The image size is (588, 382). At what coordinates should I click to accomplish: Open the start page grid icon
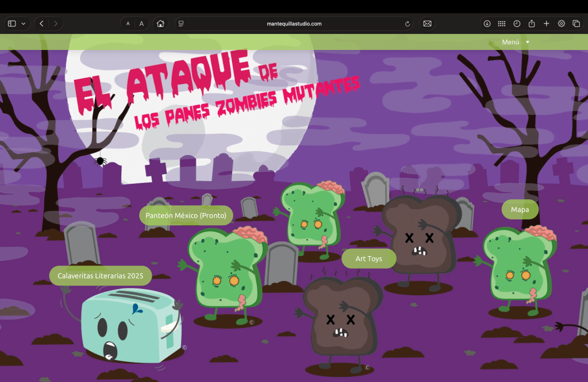coord(502,24)
